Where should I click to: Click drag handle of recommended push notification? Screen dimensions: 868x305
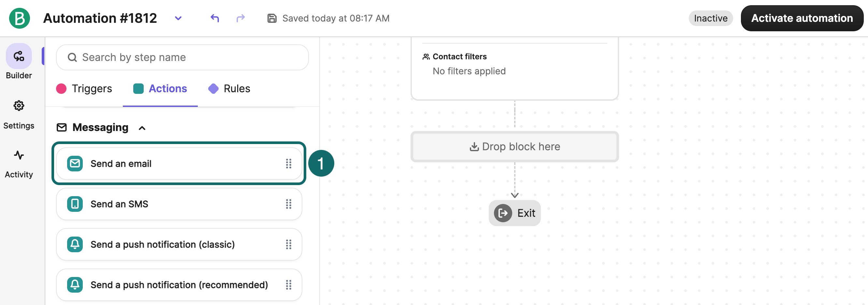tap(289, 285)
